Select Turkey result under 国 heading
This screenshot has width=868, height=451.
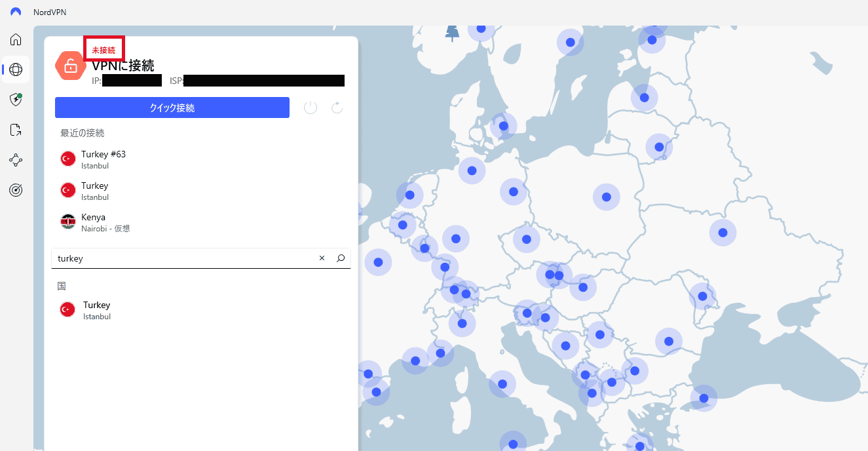coord(201,310)
